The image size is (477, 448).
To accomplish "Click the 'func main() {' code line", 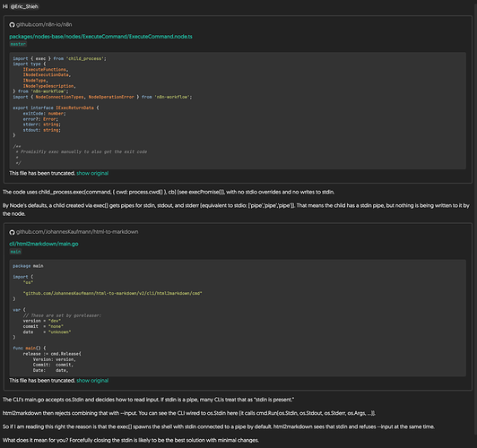I will 30,348.
